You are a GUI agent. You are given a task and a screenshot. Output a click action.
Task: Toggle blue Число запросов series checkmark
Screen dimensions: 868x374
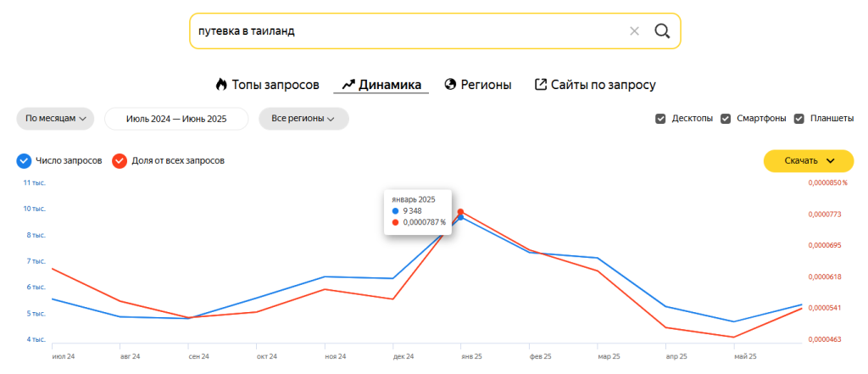coord(24,160)
